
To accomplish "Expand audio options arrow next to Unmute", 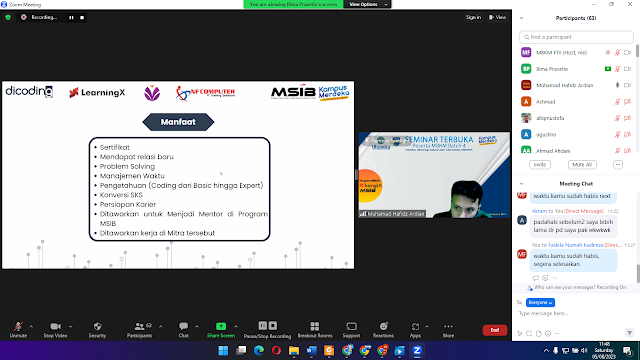I will 31,327.
